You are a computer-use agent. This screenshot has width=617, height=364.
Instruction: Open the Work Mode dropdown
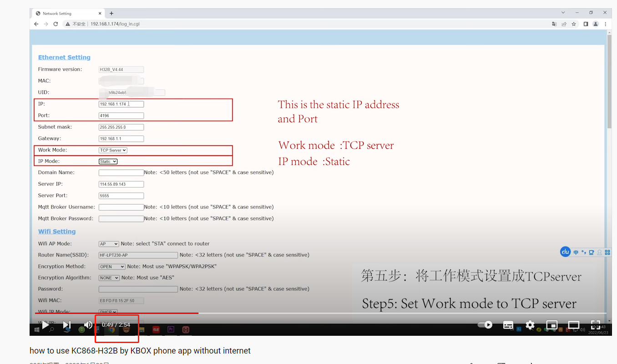pos(113,150)
